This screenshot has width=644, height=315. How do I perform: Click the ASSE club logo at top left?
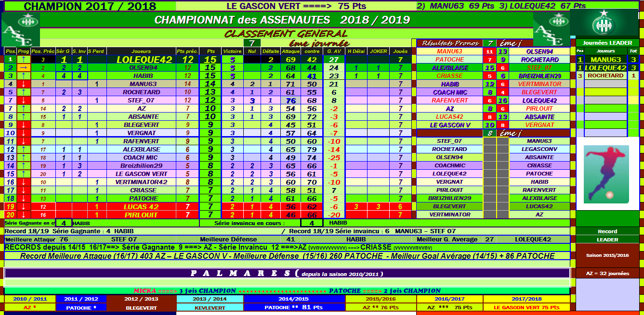click(20, 29)
